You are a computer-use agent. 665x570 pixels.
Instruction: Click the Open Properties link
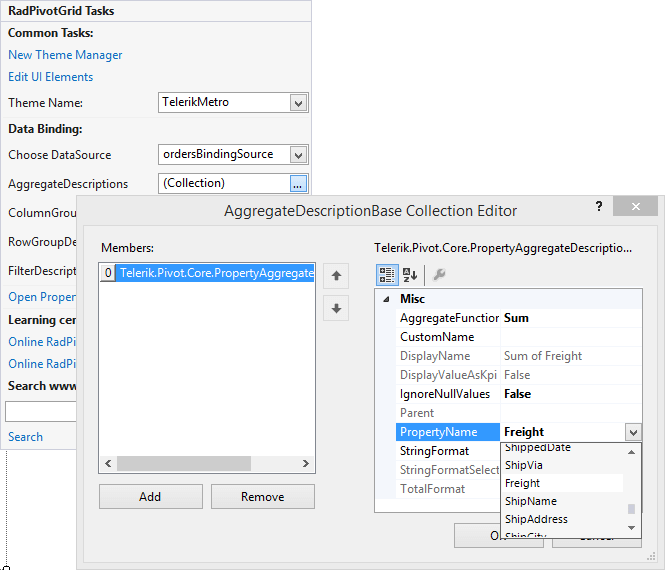[x=42, y=297]
